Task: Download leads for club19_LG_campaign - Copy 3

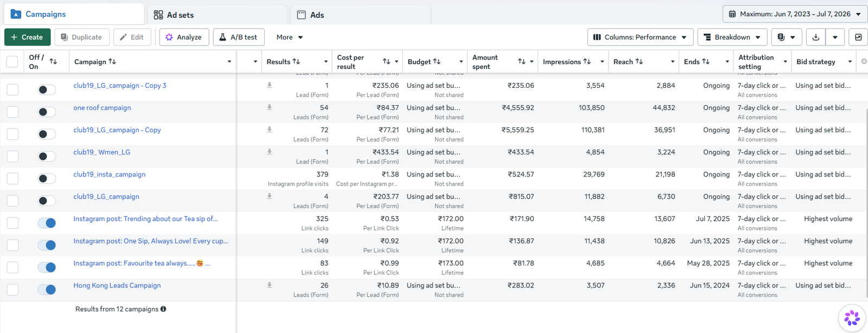Action: coord(270,85)
